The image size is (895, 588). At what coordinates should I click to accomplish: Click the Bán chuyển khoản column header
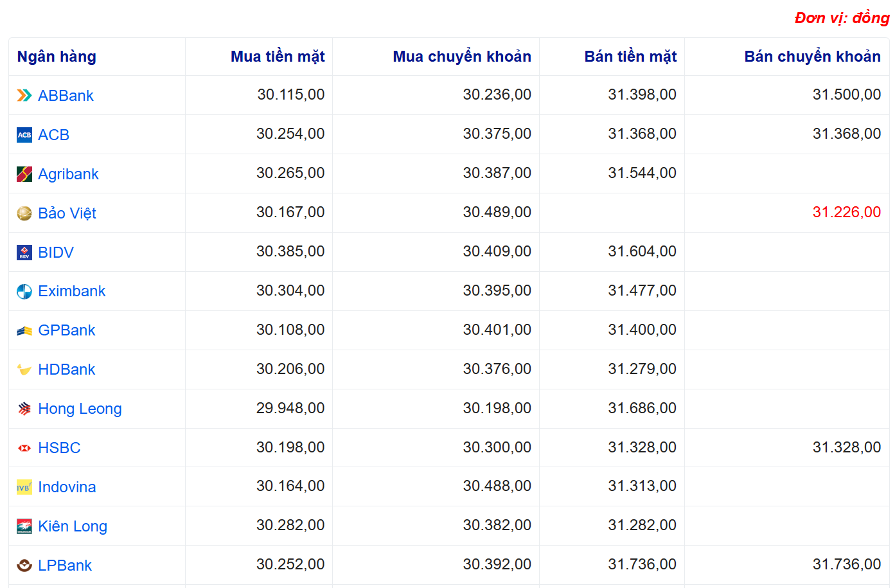pos(812,57)
